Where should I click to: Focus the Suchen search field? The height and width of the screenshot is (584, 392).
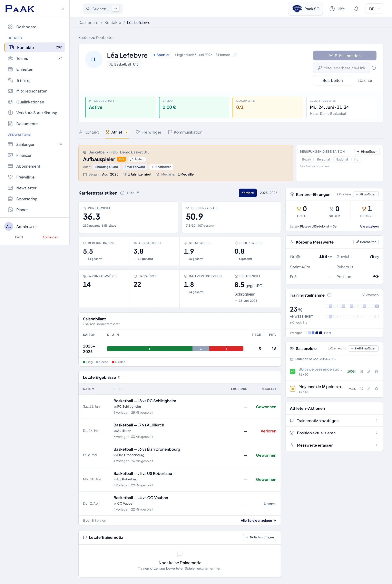(102, 9)
